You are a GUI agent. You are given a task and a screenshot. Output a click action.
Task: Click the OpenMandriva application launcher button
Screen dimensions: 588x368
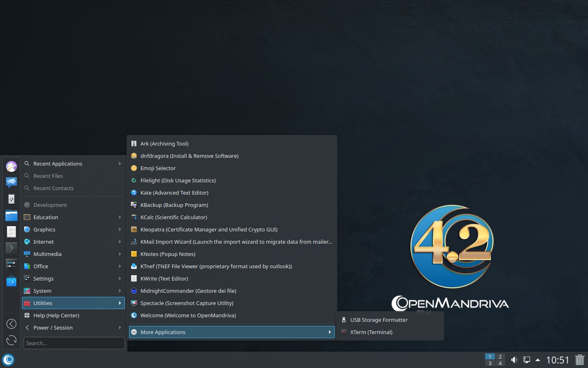(9, 360)
